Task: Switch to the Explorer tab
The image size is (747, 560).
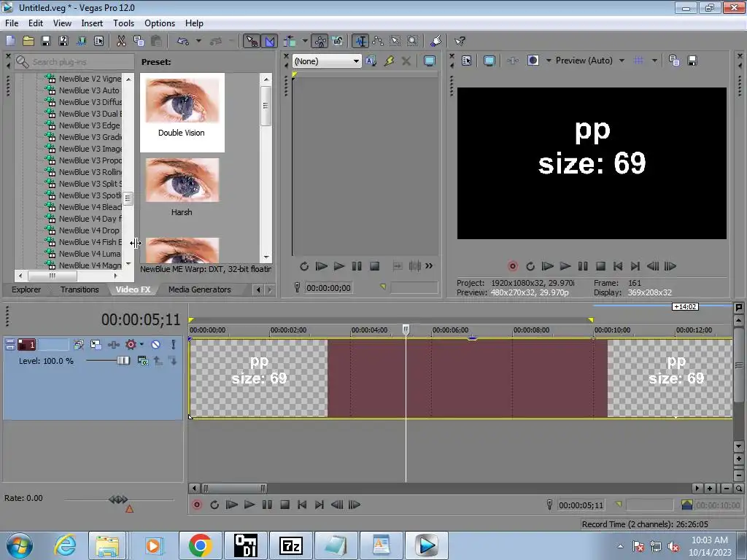Action: pyautogui.click(x=26, y=289)
